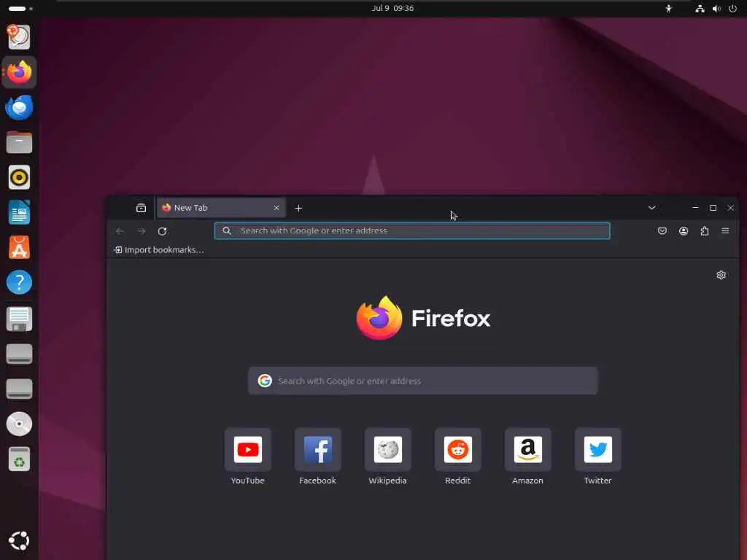Screen dimensions: 747x560
Task: Open accessibility menu in top bar
Action: (x=669, y=8)
